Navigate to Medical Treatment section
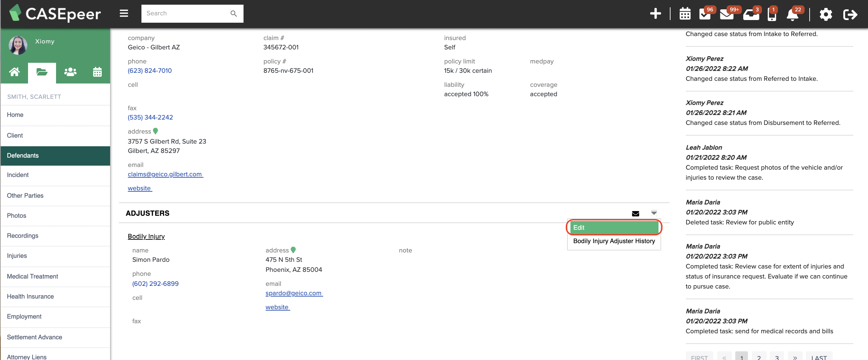The width and height of the screenshot is (868, 360). tap(32, 276)
